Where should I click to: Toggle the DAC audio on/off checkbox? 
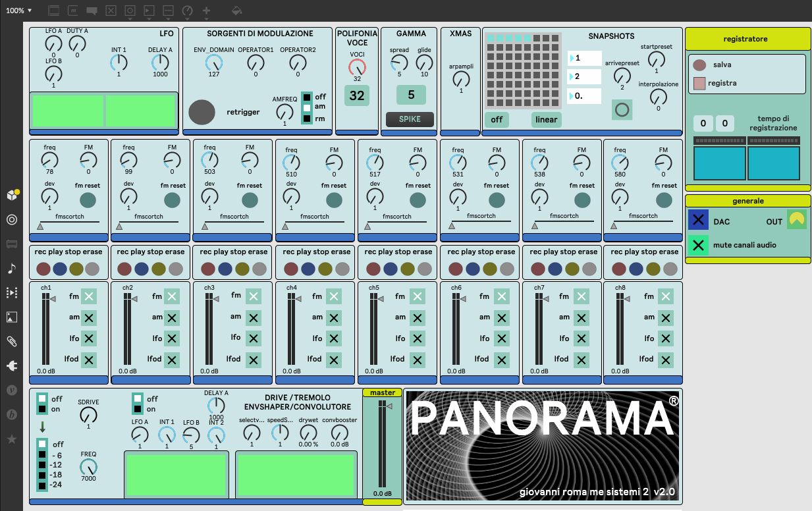click(699, 221)
